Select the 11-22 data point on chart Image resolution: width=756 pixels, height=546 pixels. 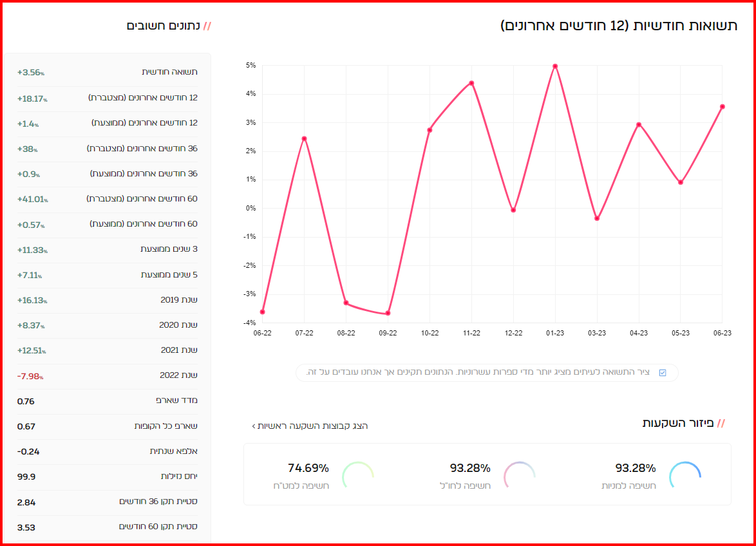[x=471, y=83]
